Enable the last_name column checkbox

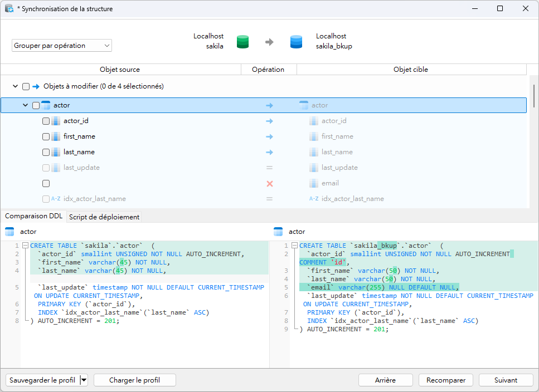pyautogui.click(x=46, y=152)
